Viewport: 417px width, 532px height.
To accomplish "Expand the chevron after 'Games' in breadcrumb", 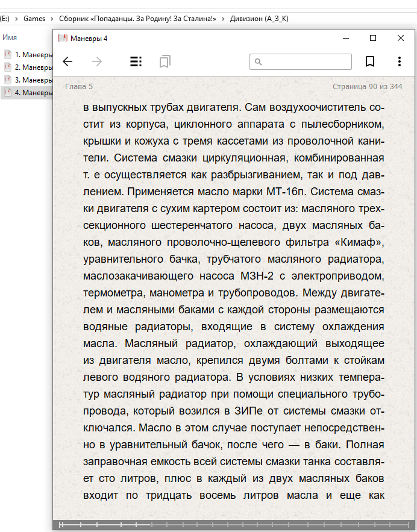I will pos(52,19).
